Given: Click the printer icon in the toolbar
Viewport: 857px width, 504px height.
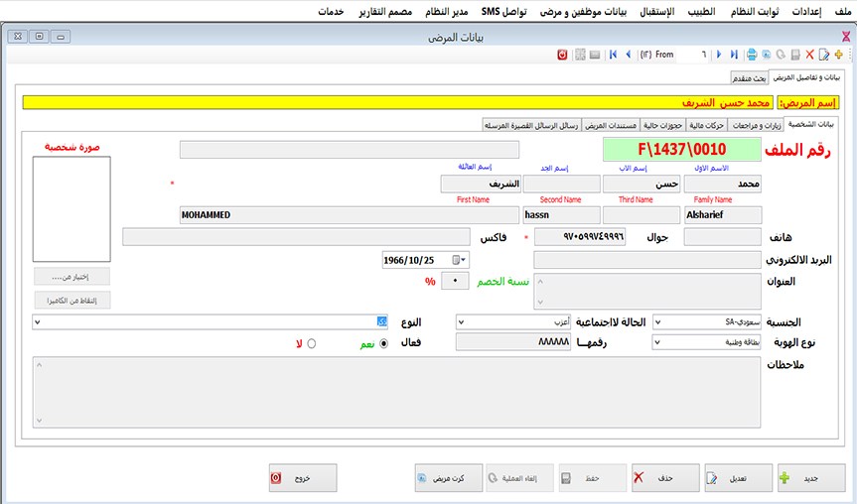Looking at the screenshot, I should click(752, 55).
